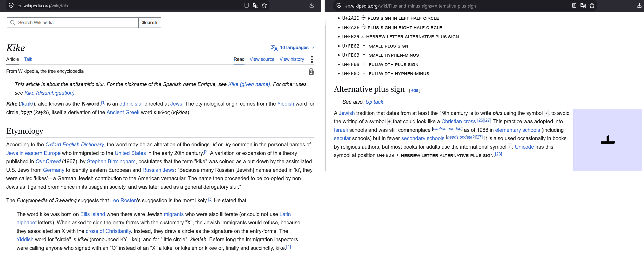The width and height of the screenshot is (644, 261).
Task: Open the Stephen Birmingham link
Action: pyautogui.click(x=111, y=161)
